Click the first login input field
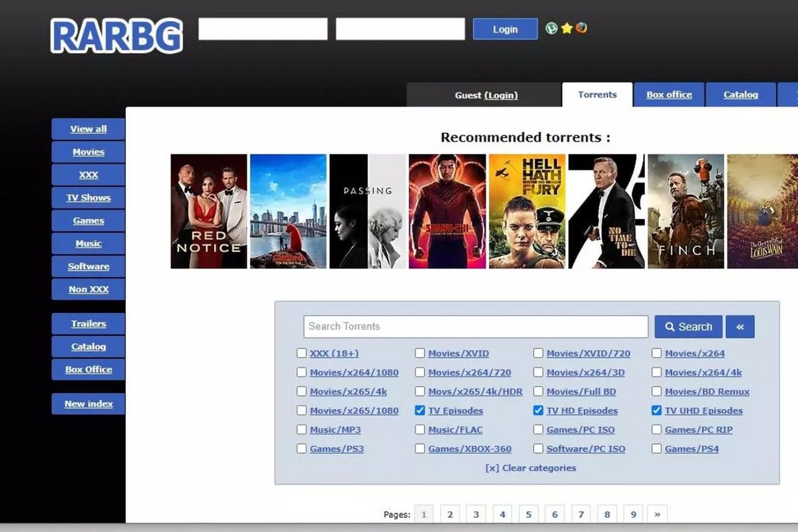The width and height of the screenshot is (798, 532). click(x=263, y=29)
